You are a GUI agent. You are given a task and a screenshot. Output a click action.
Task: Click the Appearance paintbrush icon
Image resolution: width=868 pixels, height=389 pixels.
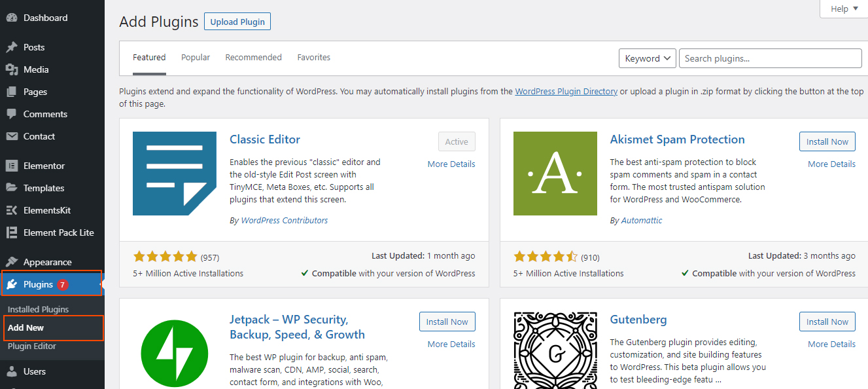point(12,262)
